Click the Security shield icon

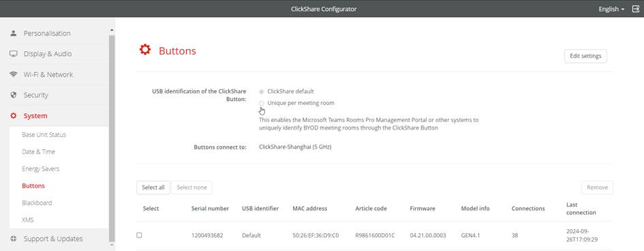(x=14, y=95)
